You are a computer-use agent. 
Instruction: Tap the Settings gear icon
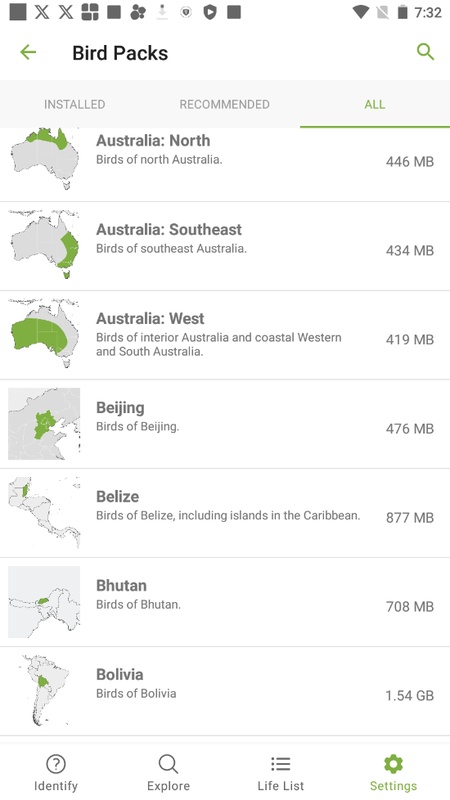[x=393, y=764]
